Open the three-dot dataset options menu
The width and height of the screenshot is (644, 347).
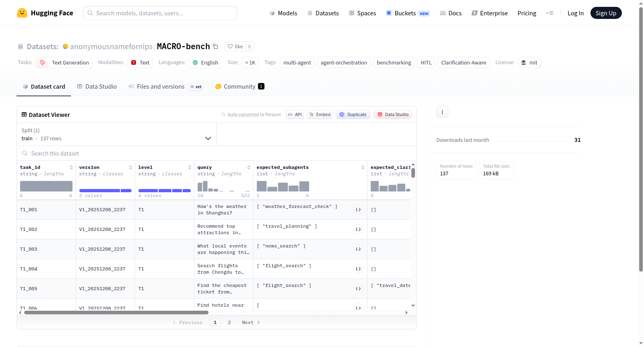(x=442, y=112)
